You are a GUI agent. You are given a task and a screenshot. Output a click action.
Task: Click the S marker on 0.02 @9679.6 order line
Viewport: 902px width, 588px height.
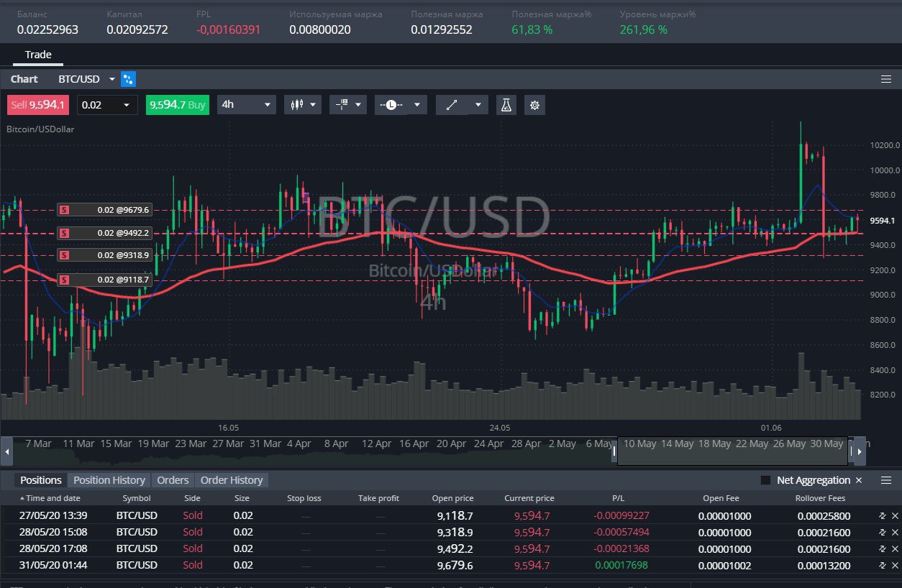coord(64,210)
